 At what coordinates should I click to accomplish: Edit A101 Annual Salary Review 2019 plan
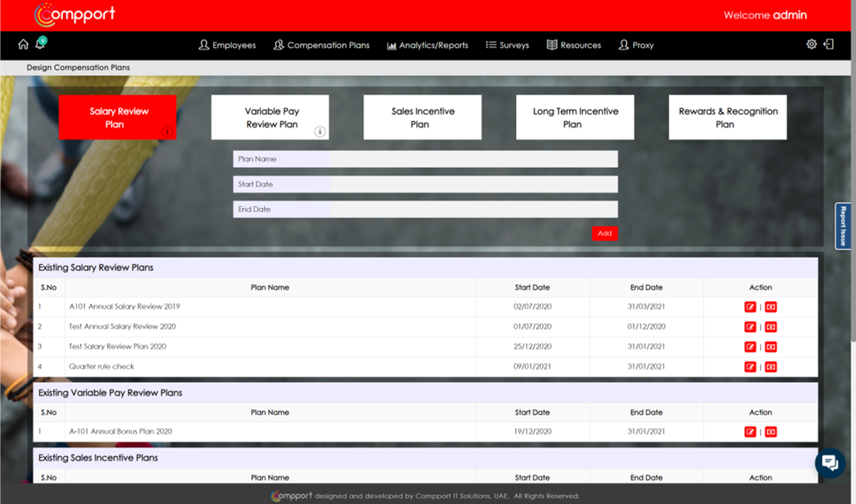[x=751, y=307]
